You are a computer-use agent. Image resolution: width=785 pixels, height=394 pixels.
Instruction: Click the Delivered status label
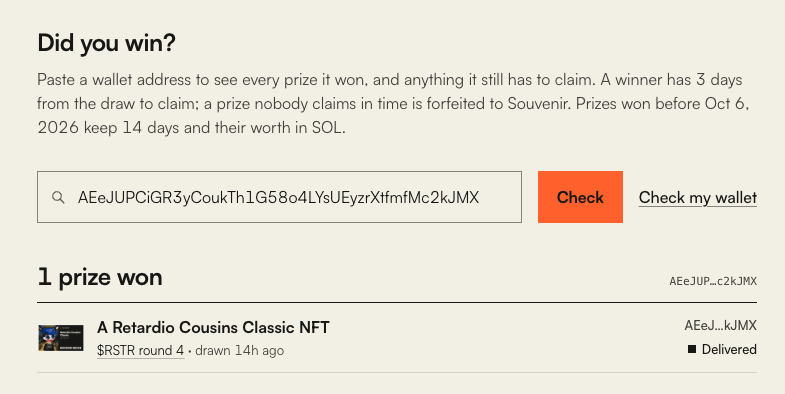click(x=729, y=349)
